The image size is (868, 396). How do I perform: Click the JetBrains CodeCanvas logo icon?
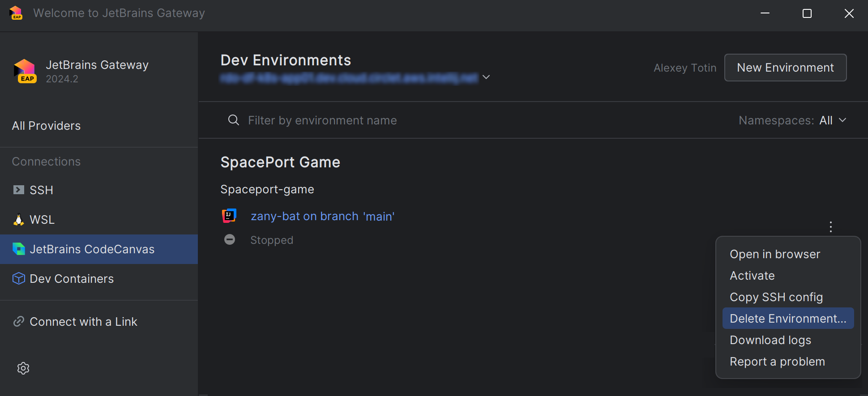pos(19,249)
